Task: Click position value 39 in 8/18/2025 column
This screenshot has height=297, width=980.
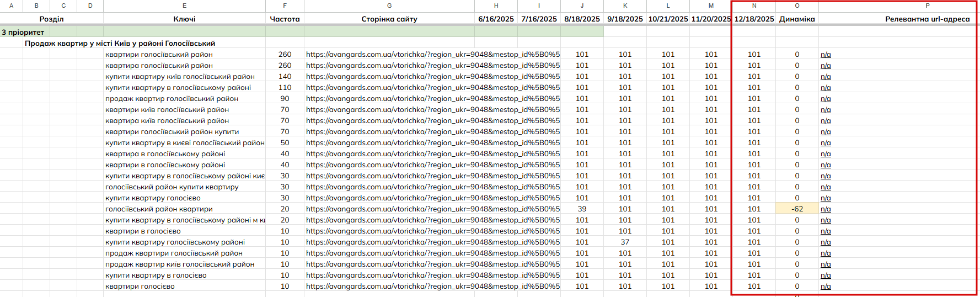Action: click(x=582, y=209)
